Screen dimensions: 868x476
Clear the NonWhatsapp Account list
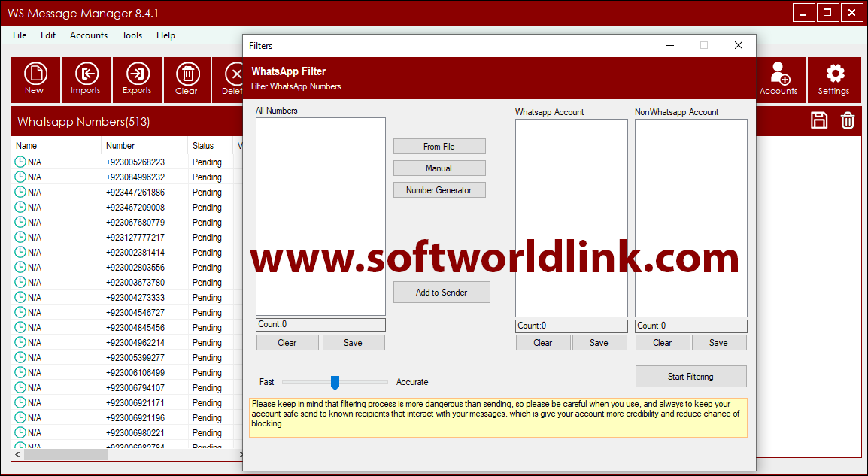(x=663, y=343)
